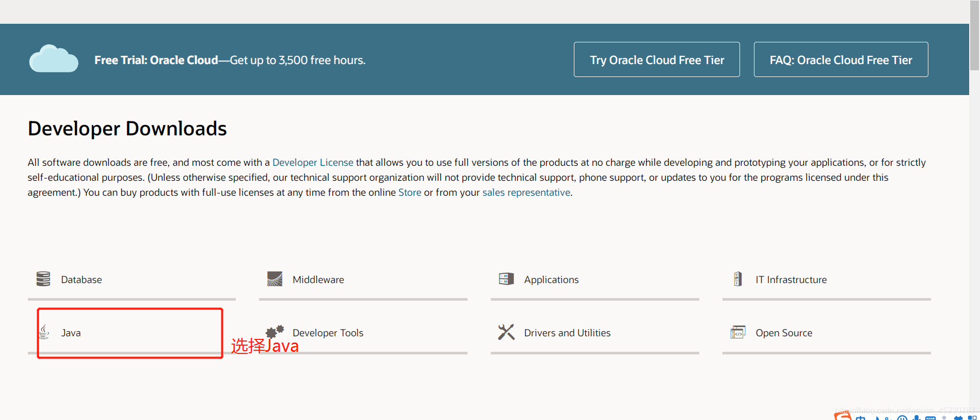Click the IT Infrastructure server icon
The height and width of the screenshot is (420, 980).
[738, 279]
